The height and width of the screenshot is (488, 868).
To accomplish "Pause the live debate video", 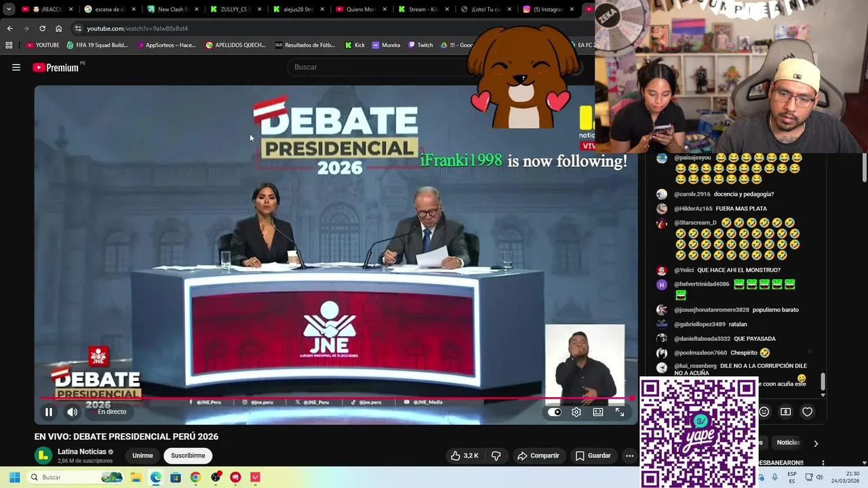I will click(49, 411).
